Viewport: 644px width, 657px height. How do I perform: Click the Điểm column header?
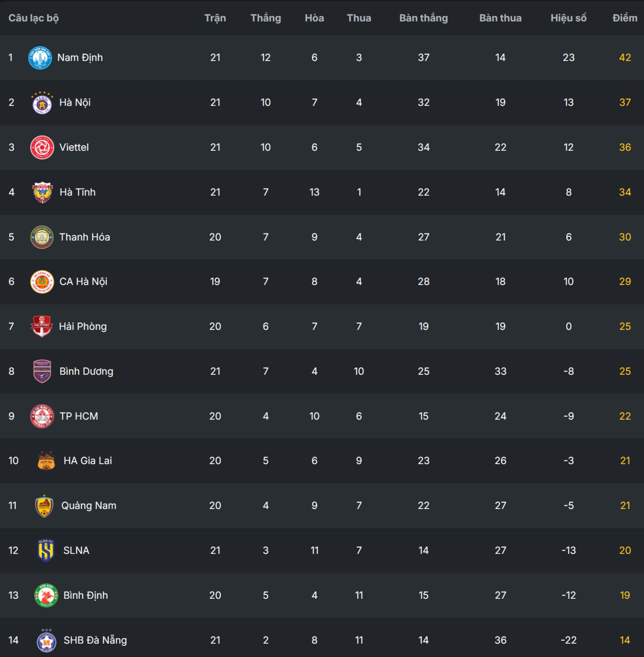click(625, 18)
